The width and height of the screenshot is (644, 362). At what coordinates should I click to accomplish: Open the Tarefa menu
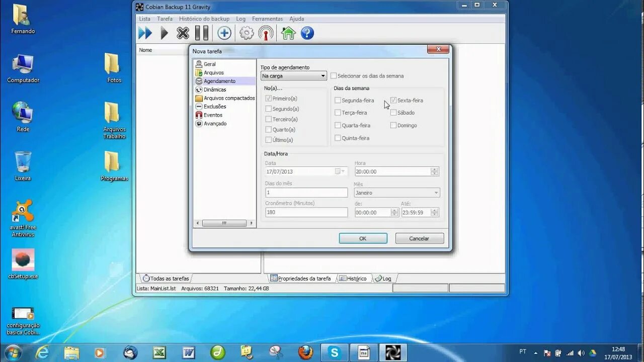[x=165, y=19]
